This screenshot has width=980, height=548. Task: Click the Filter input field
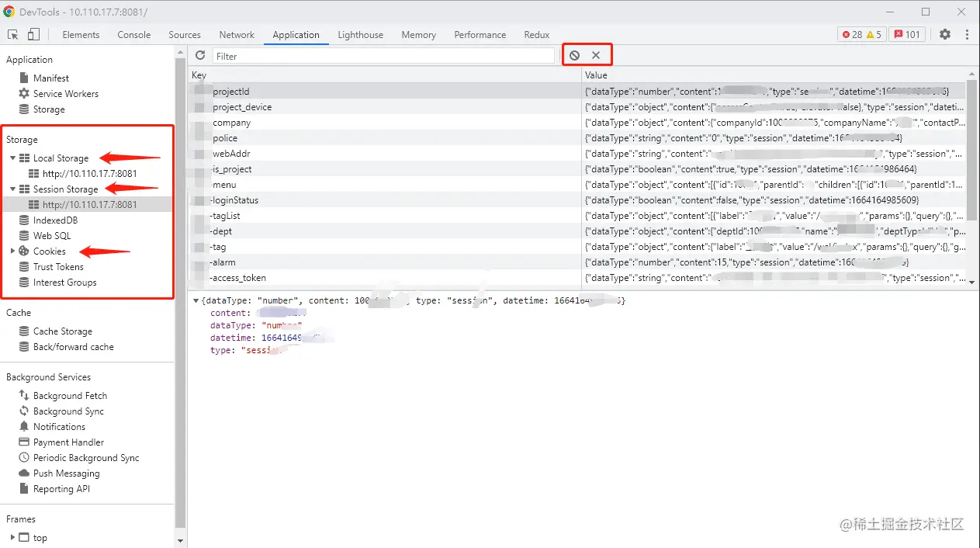click(384, 57)
